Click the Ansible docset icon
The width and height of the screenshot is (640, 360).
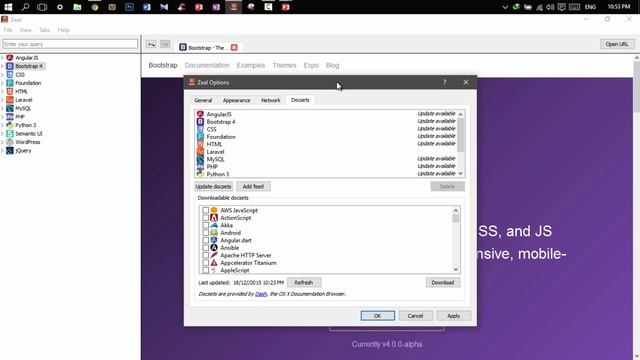pos(214,248)
